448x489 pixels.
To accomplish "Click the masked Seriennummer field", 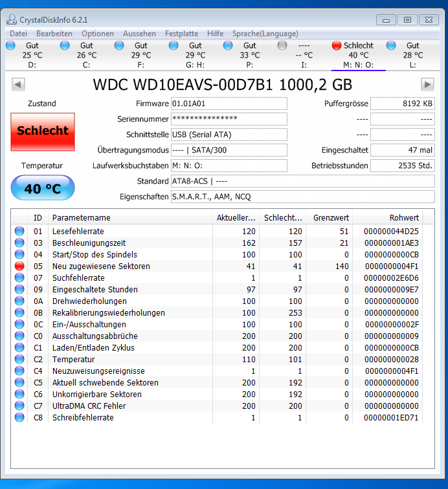I will (229, 119).
